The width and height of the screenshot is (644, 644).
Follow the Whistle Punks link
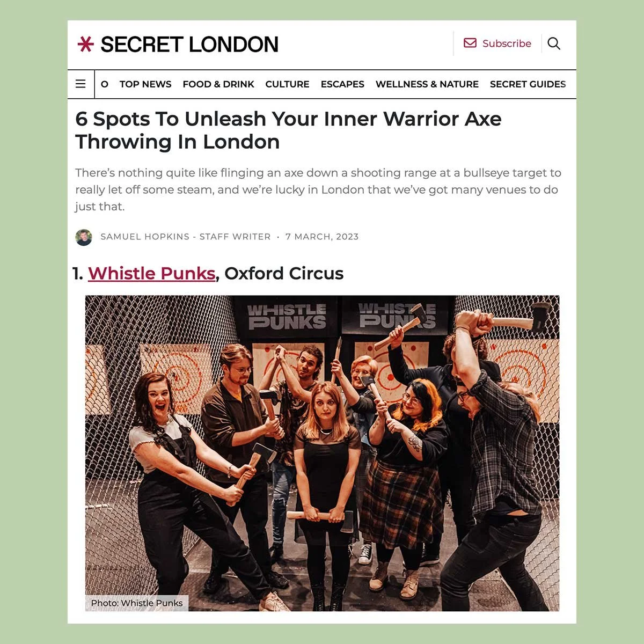pos(152,273)
